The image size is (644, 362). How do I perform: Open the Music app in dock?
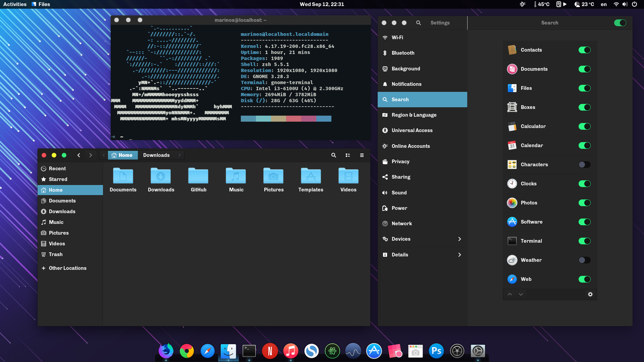tap(291, 351)
